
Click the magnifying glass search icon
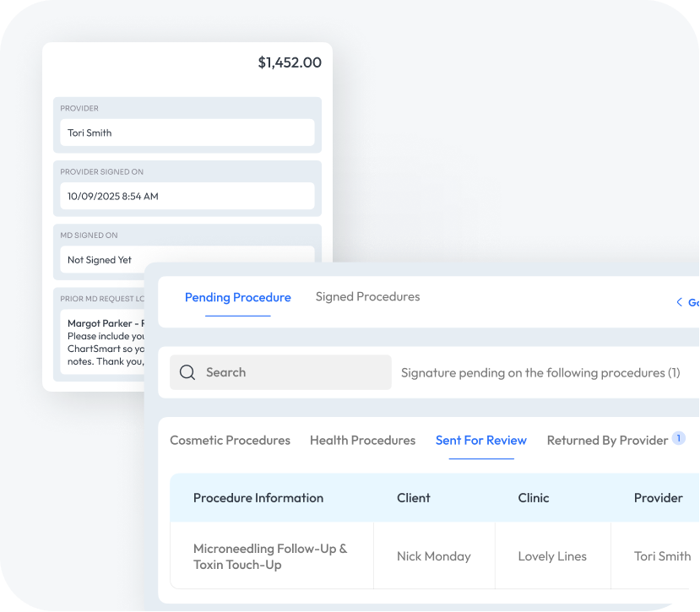(x=187, y=372)
